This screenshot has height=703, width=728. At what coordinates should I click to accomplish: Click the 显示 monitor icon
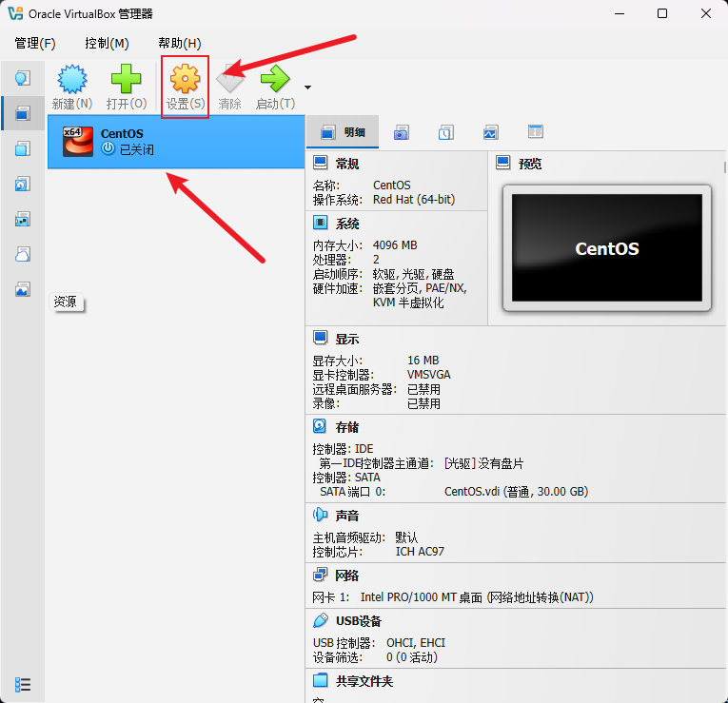[321, 339]
